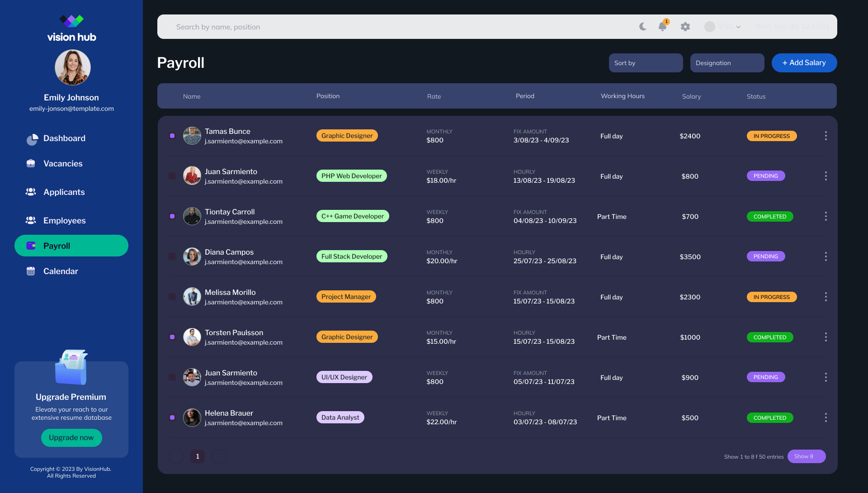Click the purple Show 8 entries control
The height and width of the screenshot is (493, 868).
pyautogui.click(x=807, y=456)
